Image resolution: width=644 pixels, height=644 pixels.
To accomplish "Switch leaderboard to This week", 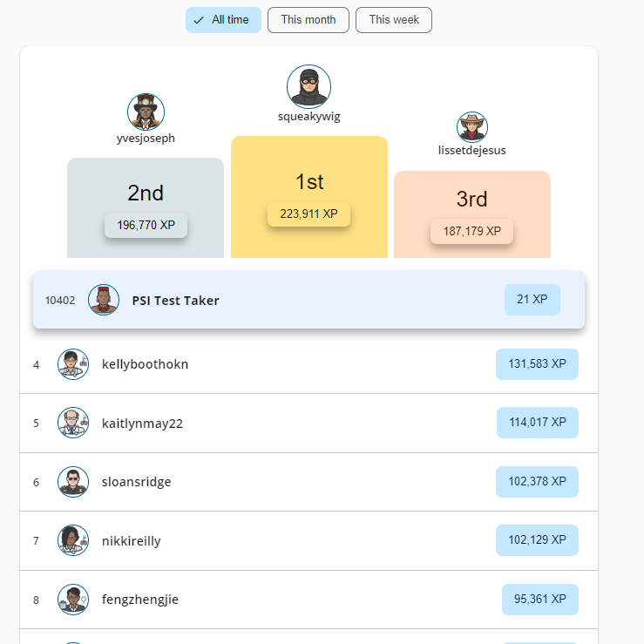I will (x=394, y=20).
